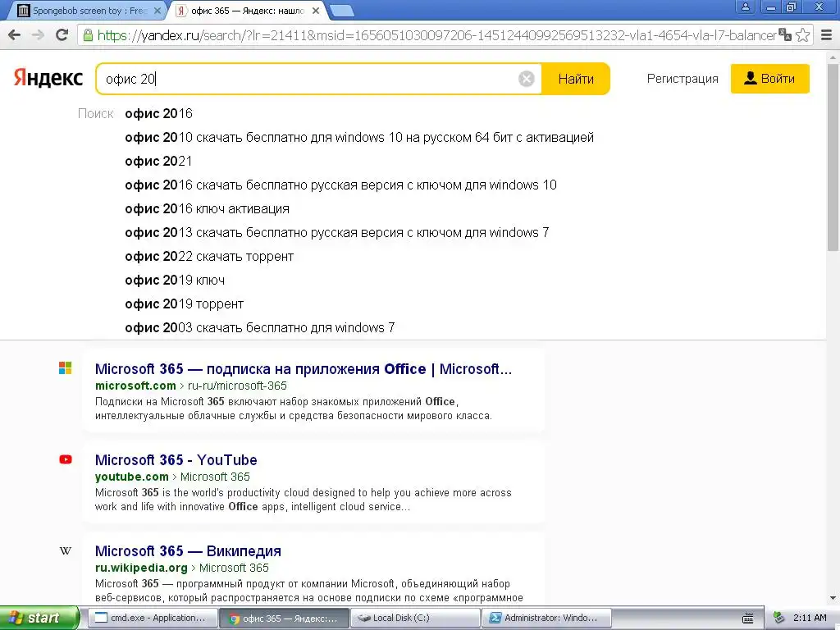Screen dimensions: 840x630
Task: Close the офис 365 Яндекс tab
Action: point(316,10)
